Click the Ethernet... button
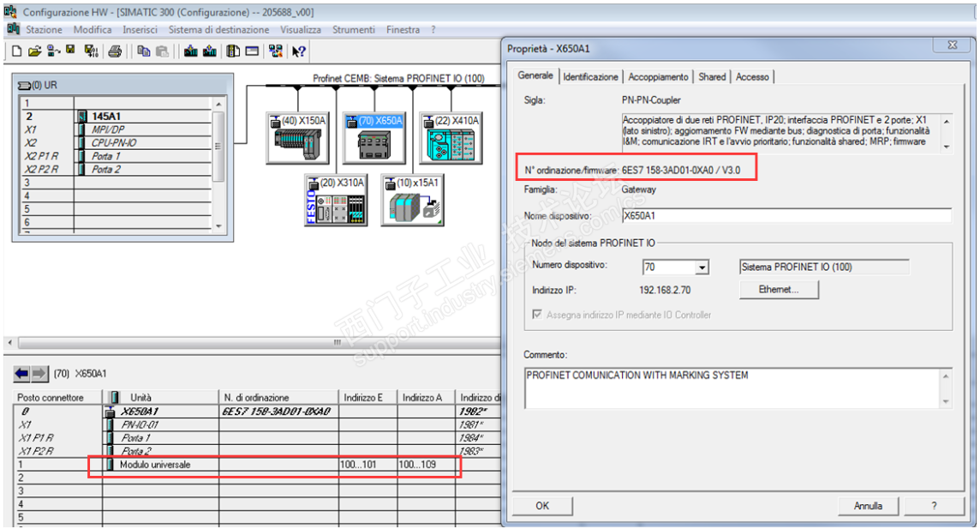 (778, 290)
